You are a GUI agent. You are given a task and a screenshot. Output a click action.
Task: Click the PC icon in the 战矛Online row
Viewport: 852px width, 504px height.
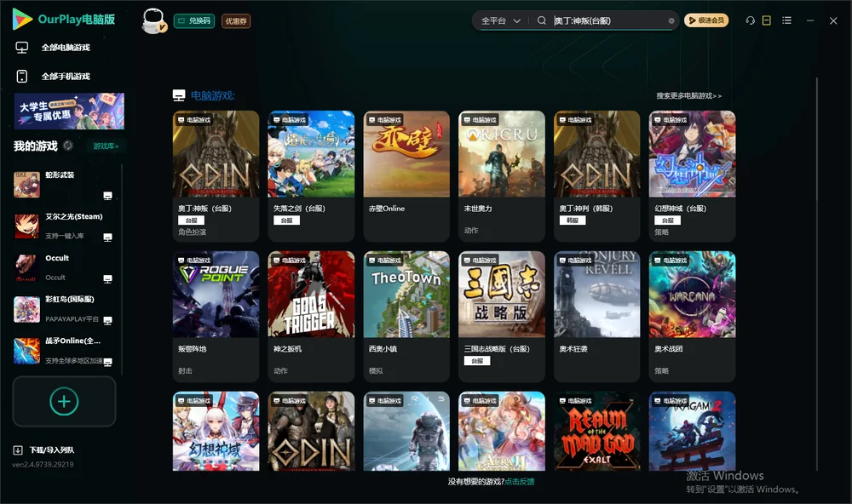coord(107,362)
